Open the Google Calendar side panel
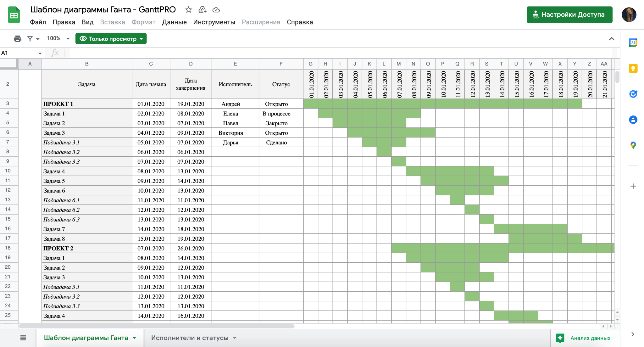The image size is (644, 347). pyautogui.click(x=633, y=43)
